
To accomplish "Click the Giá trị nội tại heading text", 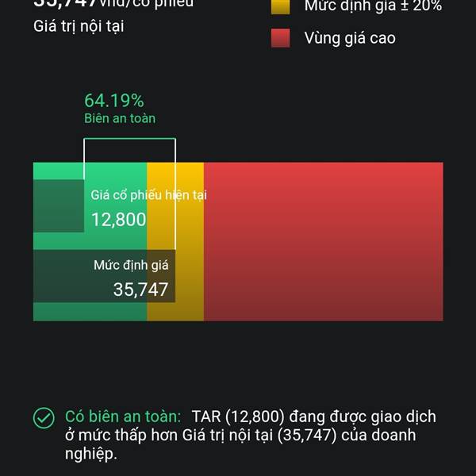I will 79,26.
